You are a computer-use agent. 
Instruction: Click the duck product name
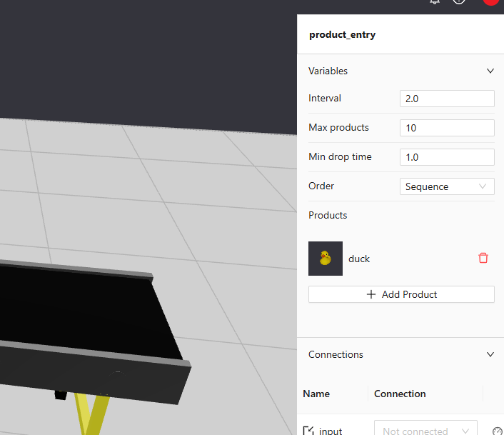click(359, 259)
